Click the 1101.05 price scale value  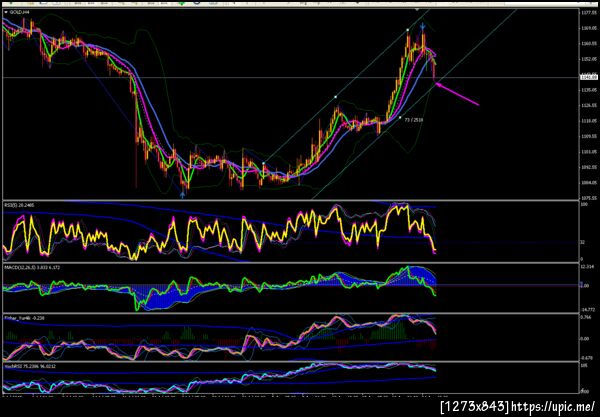click(589, 152)
